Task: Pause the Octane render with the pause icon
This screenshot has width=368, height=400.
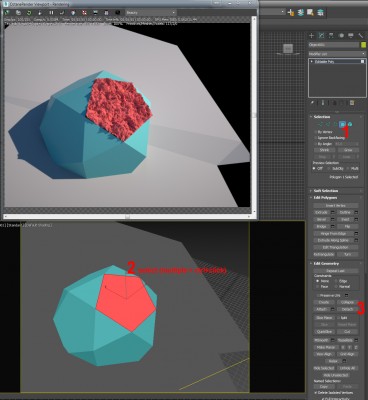Action: [x=51, y=13]
